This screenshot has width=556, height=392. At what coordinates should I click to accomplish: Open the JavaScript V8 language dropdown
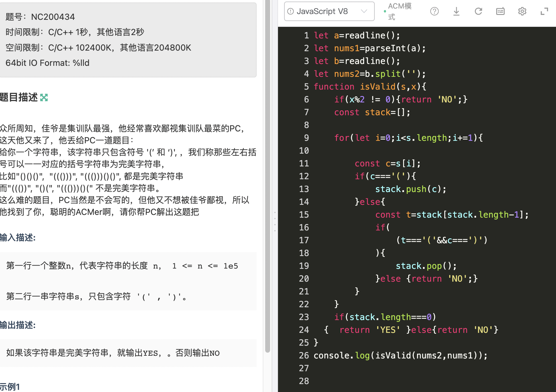click(329, 11)
